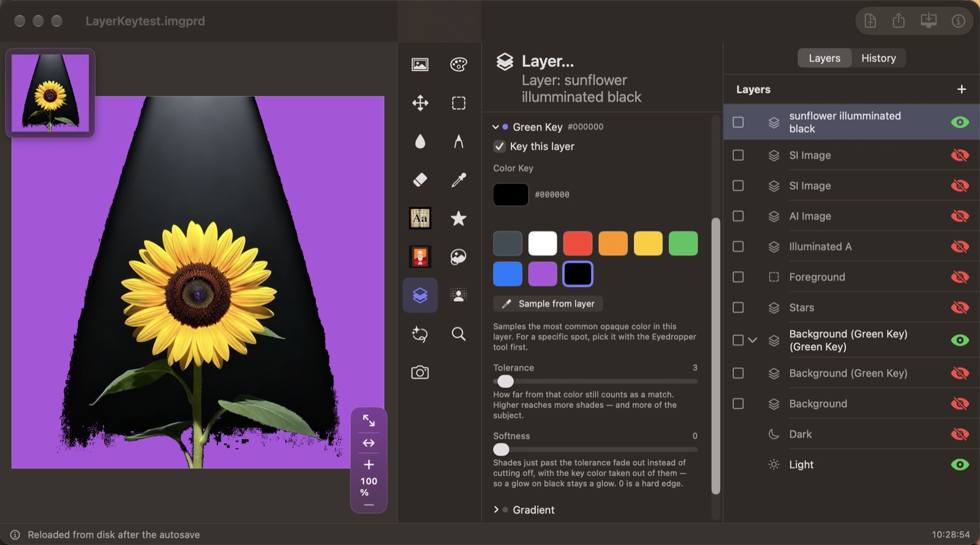Choose the dashed rectangle selection tool
980x545 pixels.
pyautogui.click(x=458, y=103)
